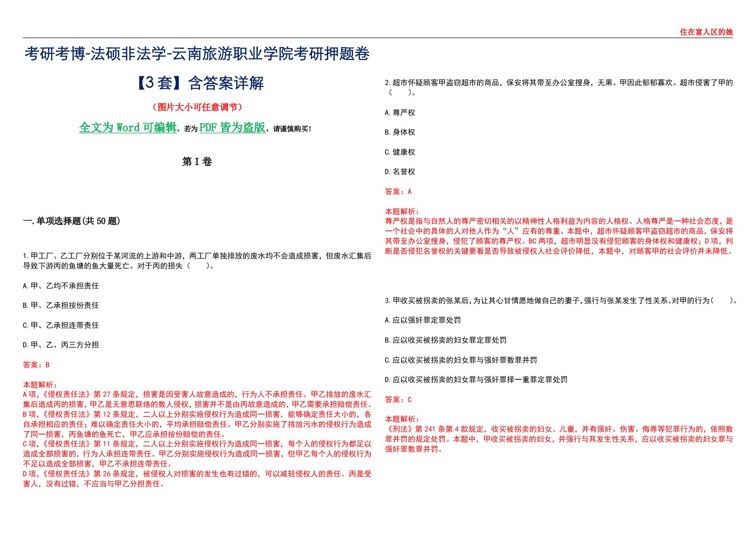Click explanation line citing 第27条规定
This screenshot has height=534, width=756.
pos(197,399)
